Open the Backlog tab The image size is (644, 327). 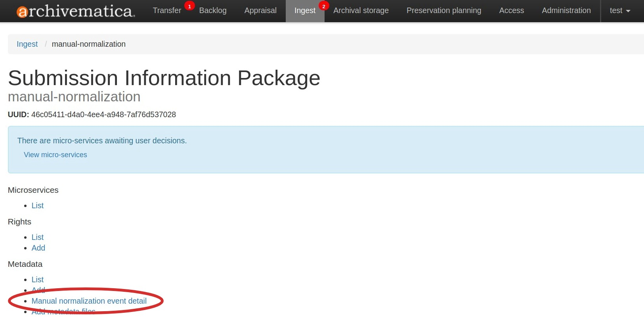pyautogui.click(x=213, y=11)
